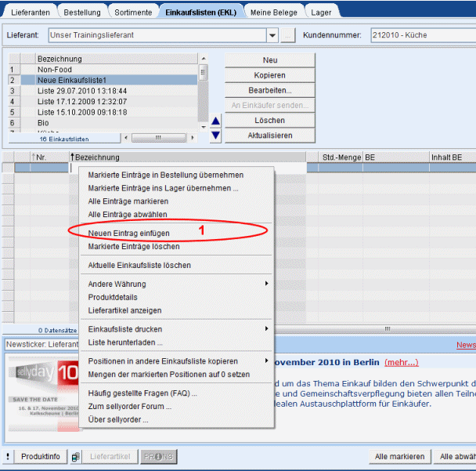Viewport: 476px width, 471px height.
Task: Choose Neuen Eintrag einfügen from context menu
Action: [x=128, y=234]
